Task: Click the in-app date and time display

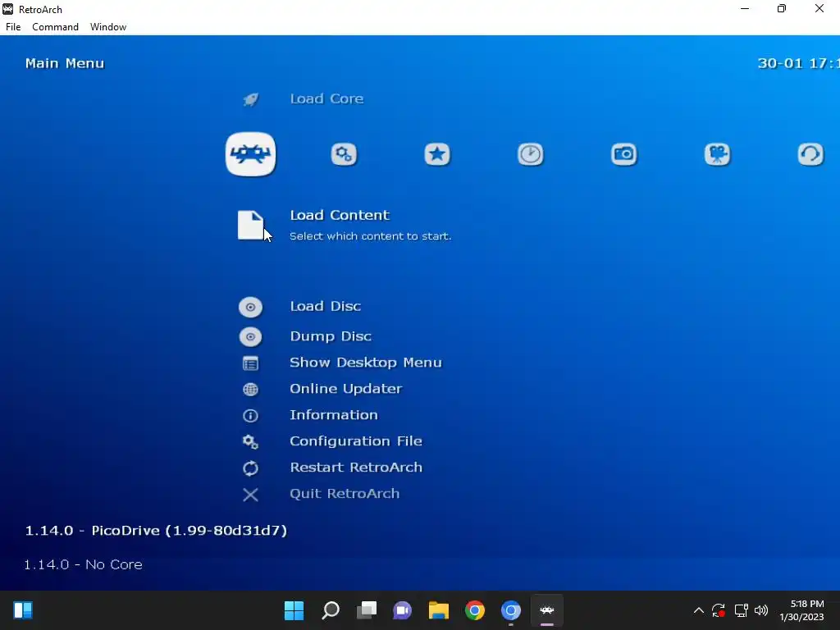Action: pos(798,63)
